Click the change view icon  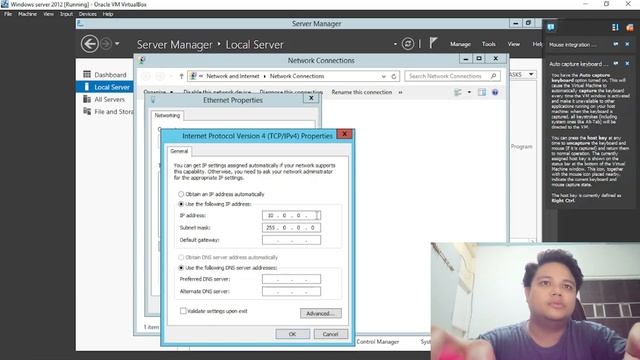pyautogui.click(x=458, y=92)
